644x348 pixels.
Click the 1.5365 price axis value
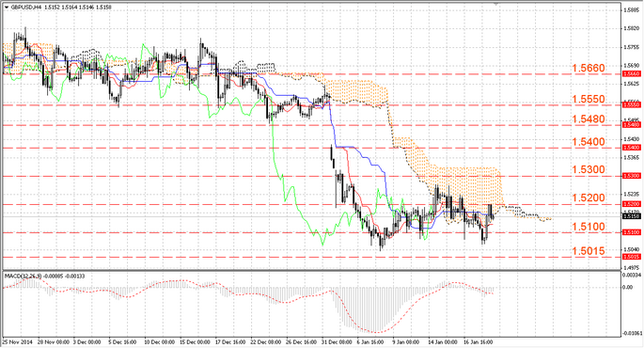coord(631,157)
